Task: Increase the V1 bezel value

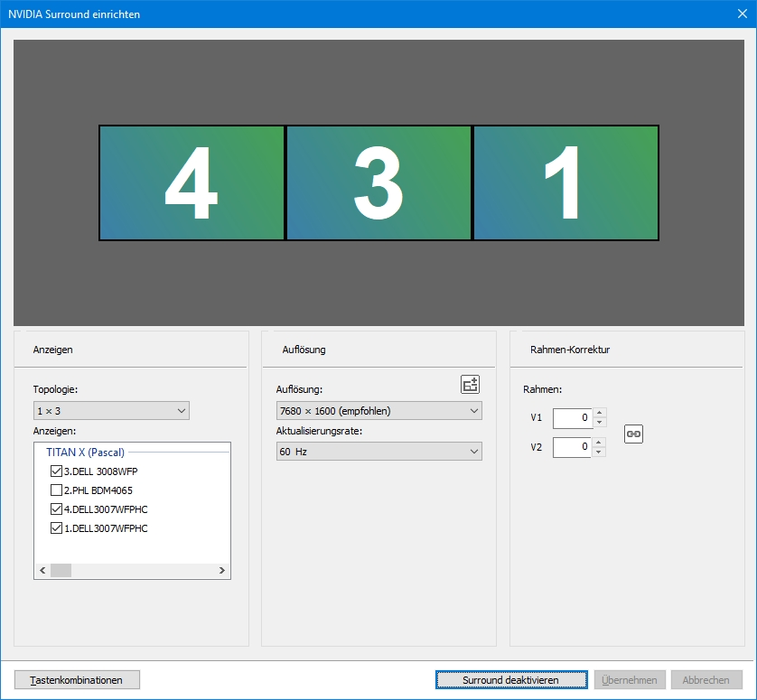Action: pos(599,413)
